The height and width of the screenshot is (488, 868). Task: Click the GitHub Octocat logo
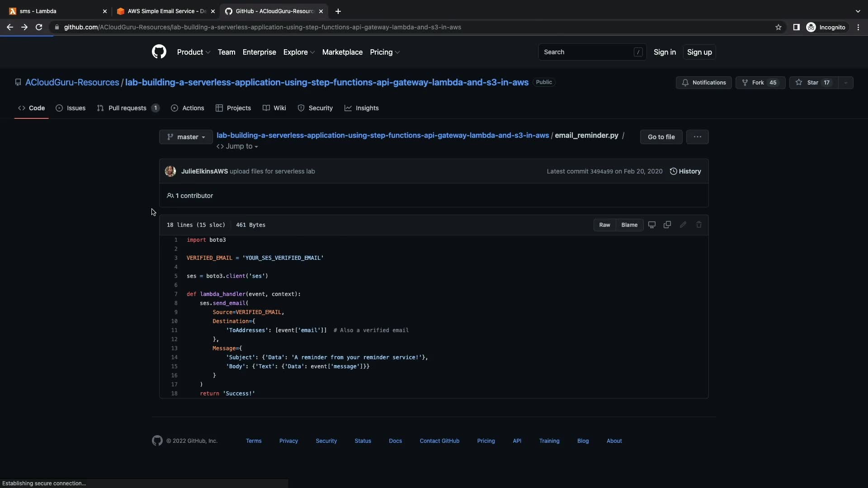coord(159,52)
